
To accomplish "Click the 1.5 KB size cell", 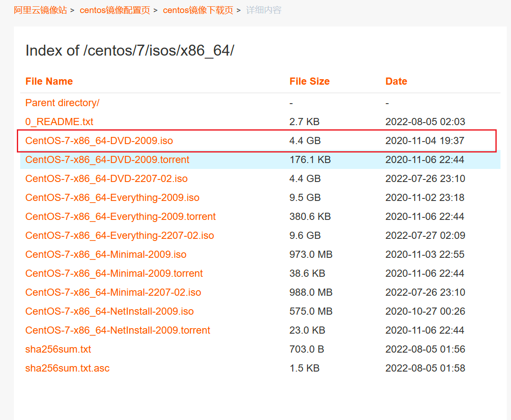I will pos(305,368).
